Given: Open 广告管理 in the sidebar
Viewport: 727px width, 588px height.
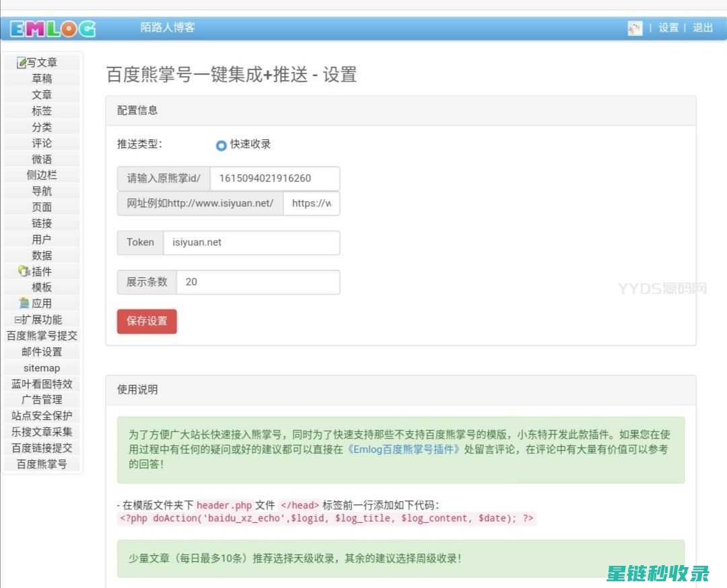Looking at the screenshot, I should [42, 400].
